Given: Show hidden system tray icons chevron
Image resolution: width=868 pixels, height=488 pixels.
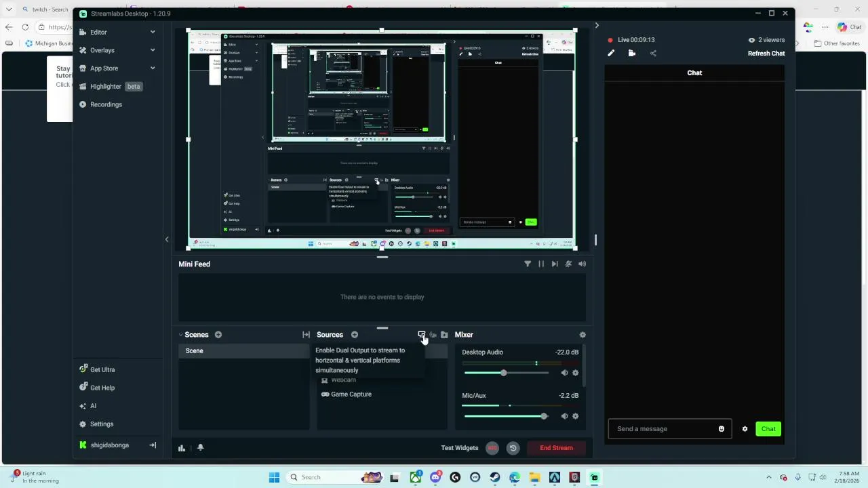Looking at the screenshot, I should coord(768,477).
